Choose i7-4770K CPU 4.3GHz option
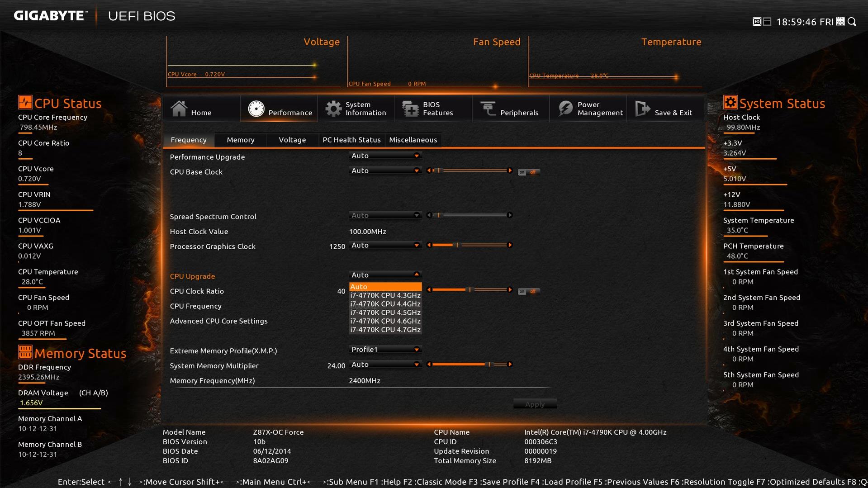The height and width of the screenshot is (488, 868). (385, 295)
